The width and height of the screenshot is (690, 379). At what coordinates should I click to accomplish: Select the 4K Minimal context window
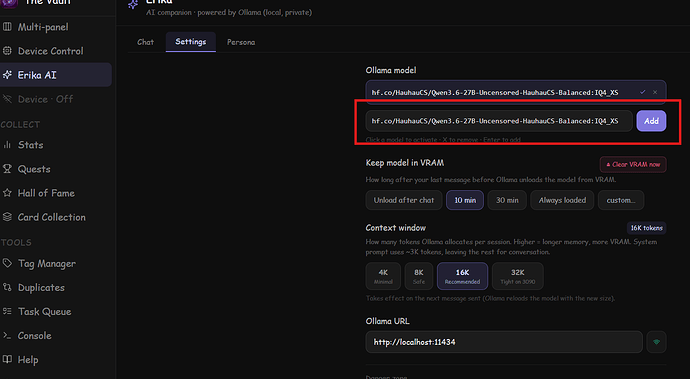(383, 276)
